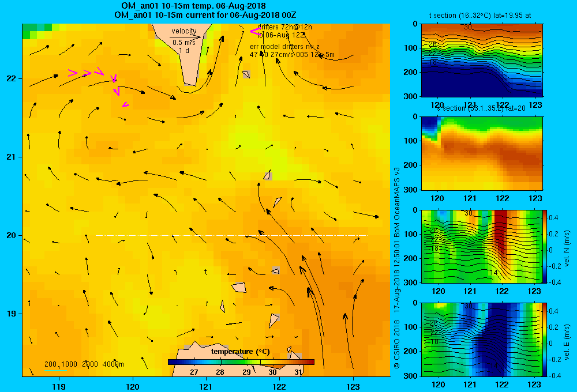Click the depth label 300 on the temperature section
577x392 pixels.
click(410, 96)
